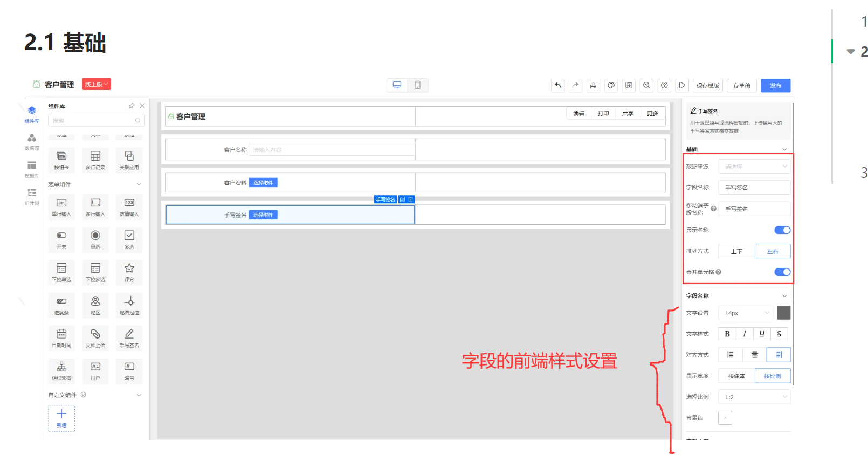Select the 进度条 progress bar component
Screen dimensions: 868x455
(x=61, y=306)
